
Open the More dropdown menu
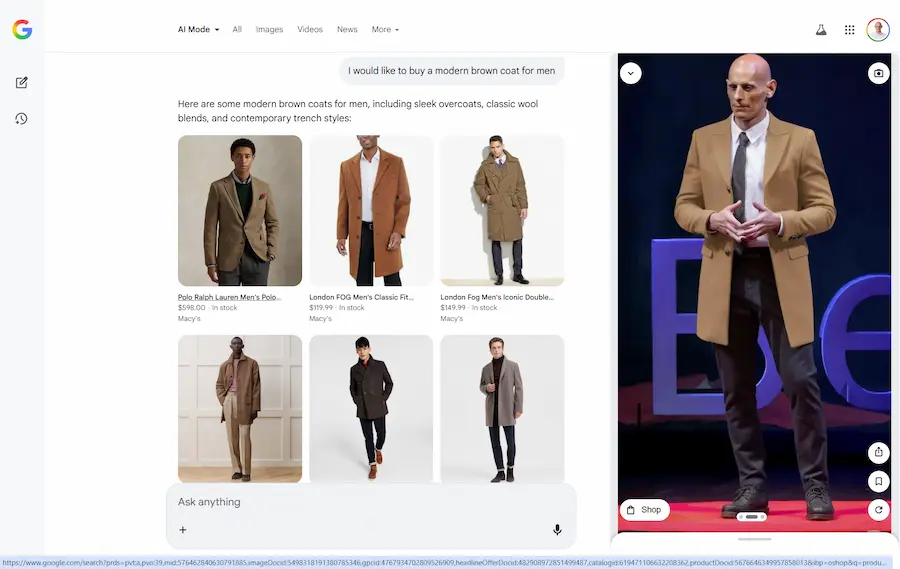click(x=385, y=30)
